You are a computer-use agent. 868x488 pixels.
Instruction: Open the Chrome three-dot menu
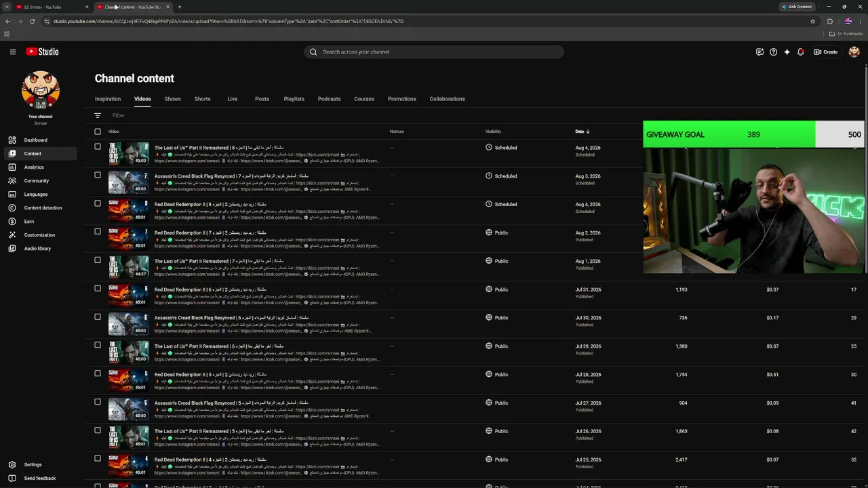coord(861,21)
